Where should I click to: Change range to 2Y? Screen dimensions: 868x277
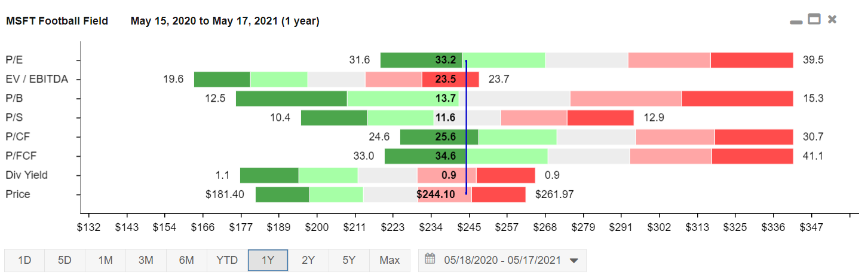coord(308,260)
